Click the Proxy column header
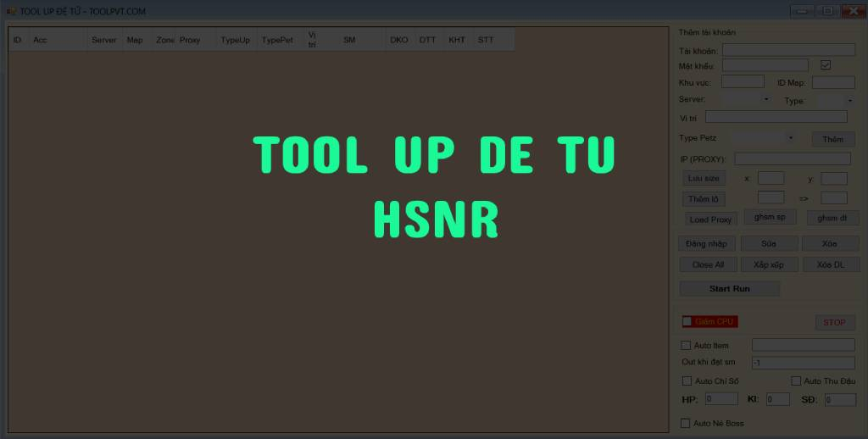The width and height of the screenshot is (868, 439). 195,40
